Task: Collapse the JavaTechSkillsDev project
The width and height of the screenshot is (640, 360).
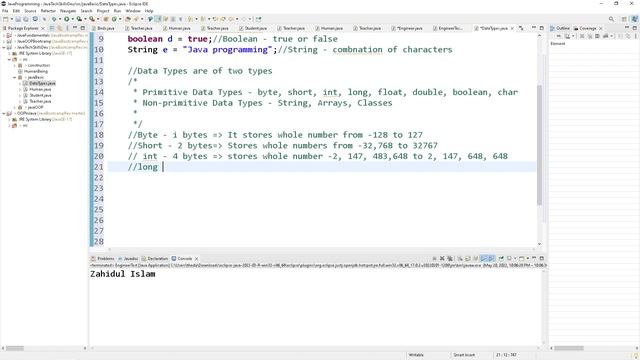Action: 4,47
